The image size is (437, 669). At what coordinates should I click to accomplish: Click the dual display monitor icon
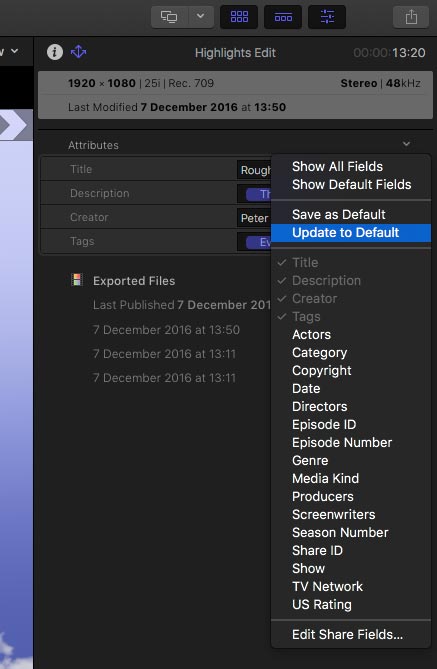coord(169,17)
